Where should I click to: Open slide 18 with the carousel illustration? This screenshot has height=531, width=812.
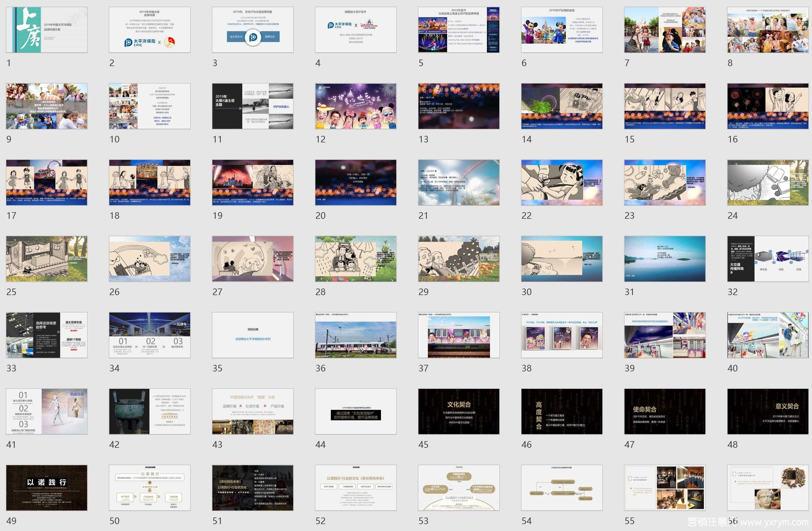pos(150,183)
